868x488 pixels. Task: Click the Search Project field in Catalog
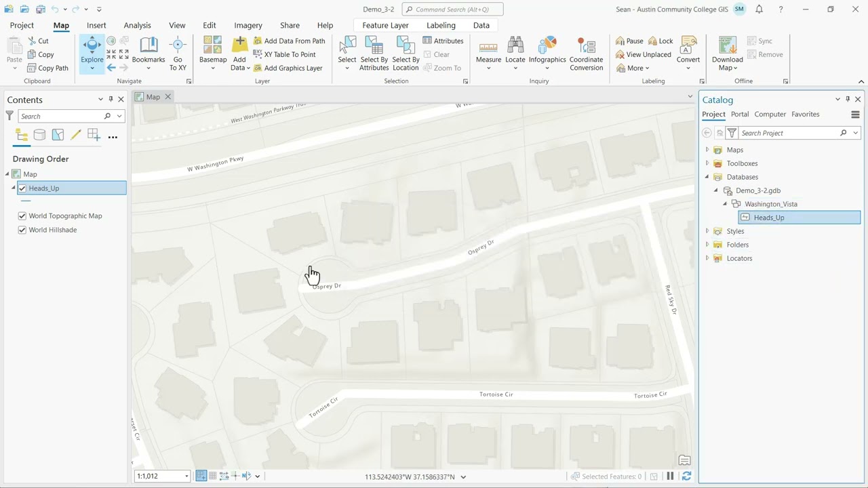[788, 133]
